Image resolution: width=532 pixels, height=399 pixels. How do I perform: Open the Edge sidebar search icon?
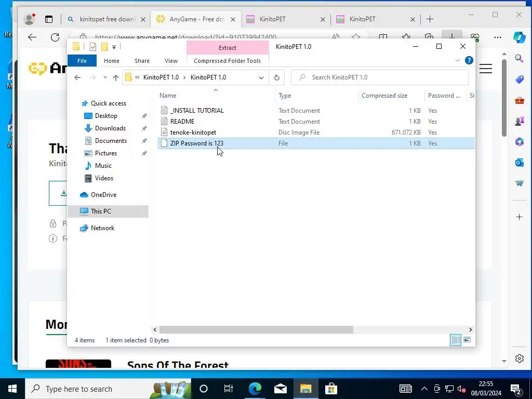(x=519, y=58)
